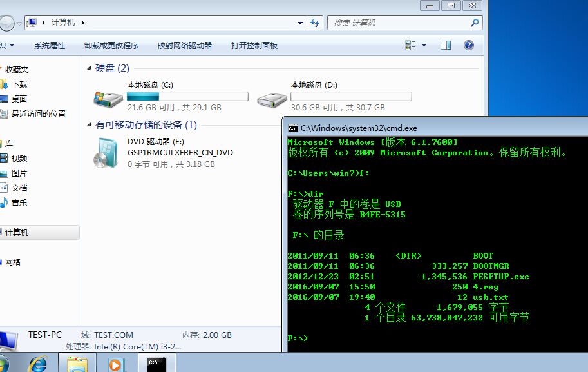588x372 pixels.
Task: Click PESETUP.exe in cmd output
Action: [501, 277]
